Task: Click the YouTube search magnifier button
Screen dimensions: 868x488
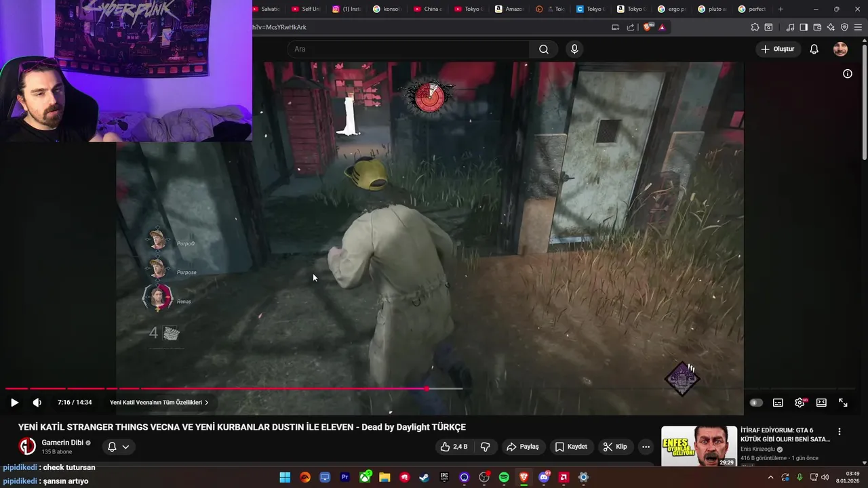Action: pos(544,49)
